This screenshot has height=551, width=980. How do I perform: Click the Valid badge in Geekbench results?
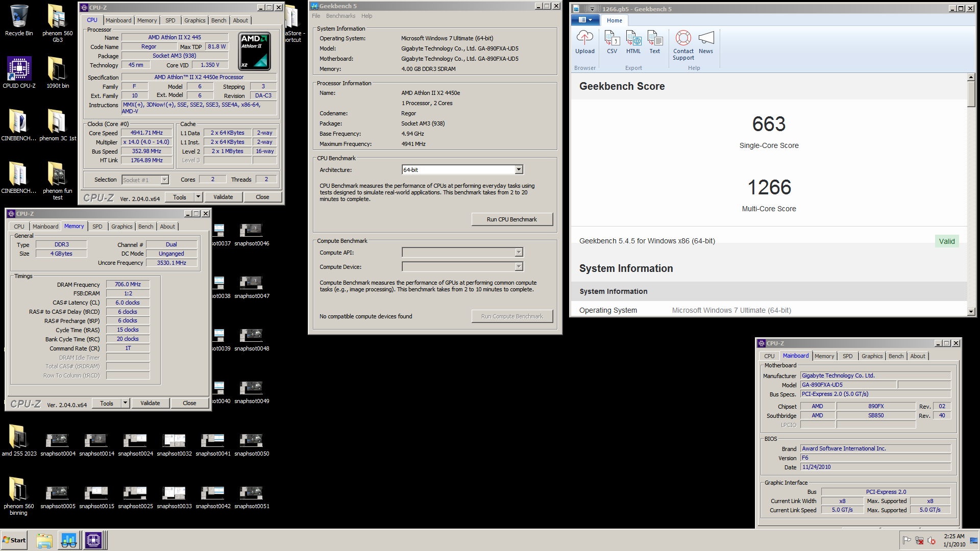[947, 241]
